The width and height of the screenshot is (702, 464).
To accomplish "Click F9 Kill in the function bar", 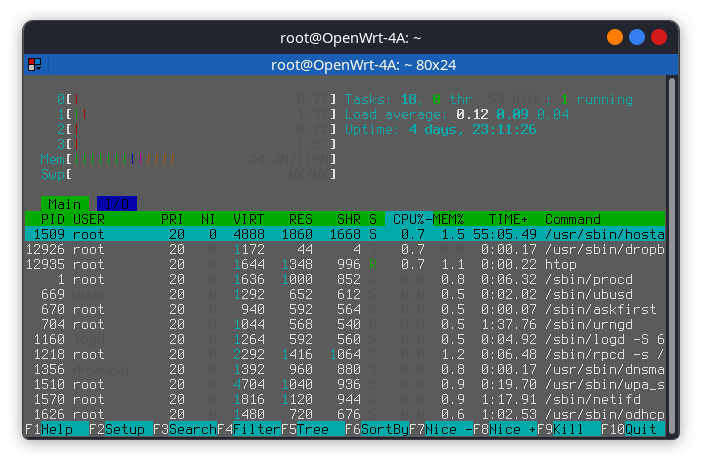I will 569,429.
